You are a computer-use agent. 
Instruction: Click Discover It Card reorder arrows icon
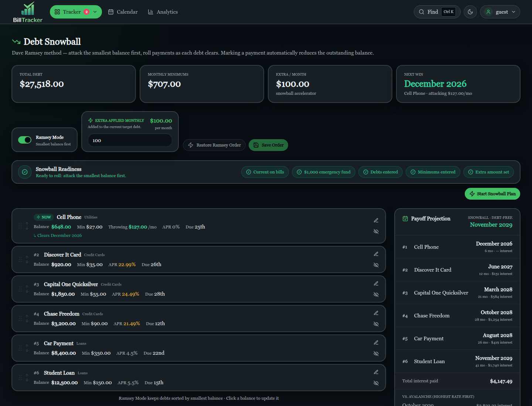(27, 259)
